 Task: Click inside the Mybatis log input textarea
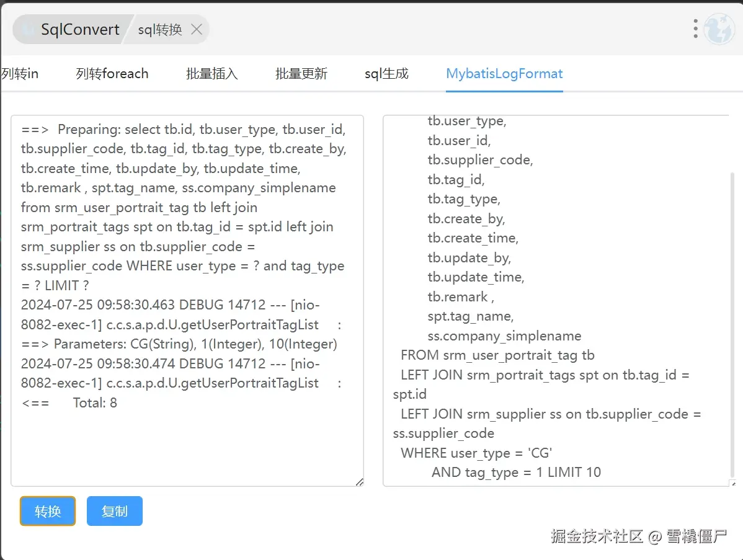(x=187, y=300)
